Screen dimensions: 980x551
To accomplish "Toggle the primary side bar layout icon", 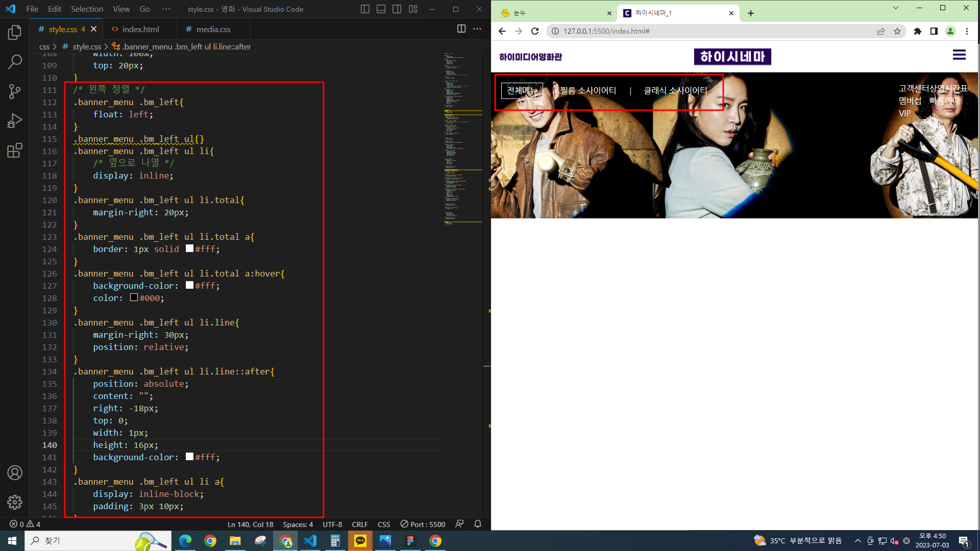I will point(365,9).
